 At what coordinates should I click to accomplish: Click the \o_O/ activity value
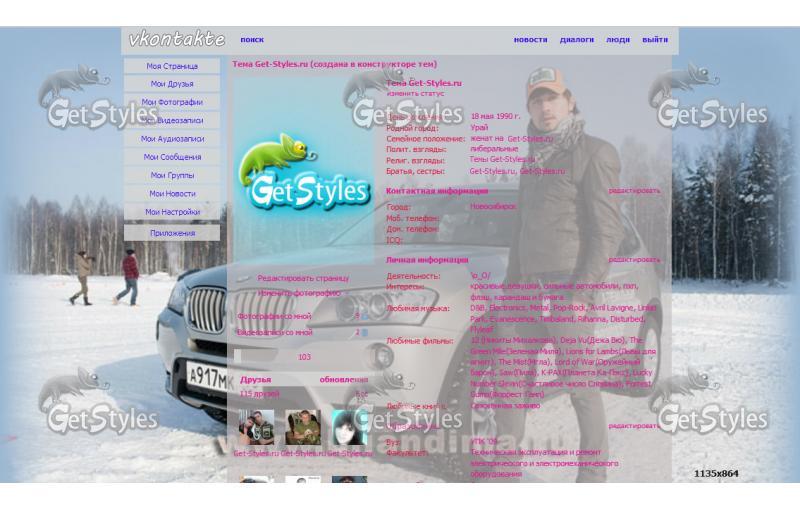pyautogui.click(x=480, y=275)
